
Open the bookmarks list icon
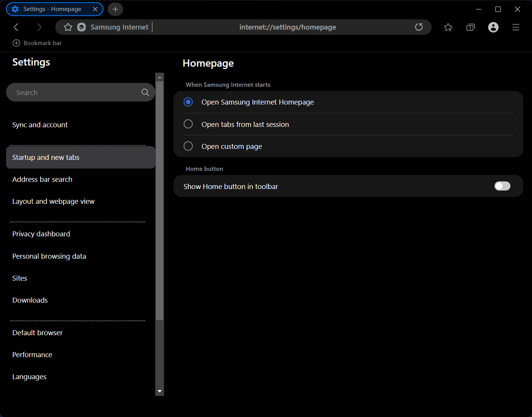point(448,27)
